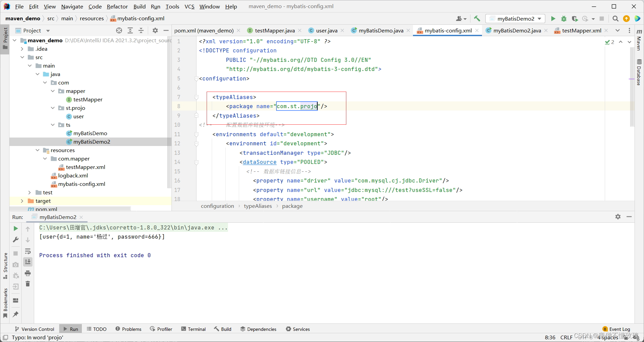Viewport: 644px width, 342px height.
Task: Open the user account dropdown icon
Action: tap(461, 19)
